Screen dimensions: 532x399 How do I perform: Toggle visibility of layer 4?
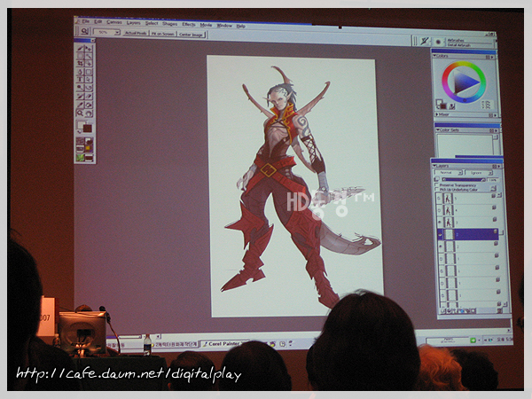click(440, 210)
